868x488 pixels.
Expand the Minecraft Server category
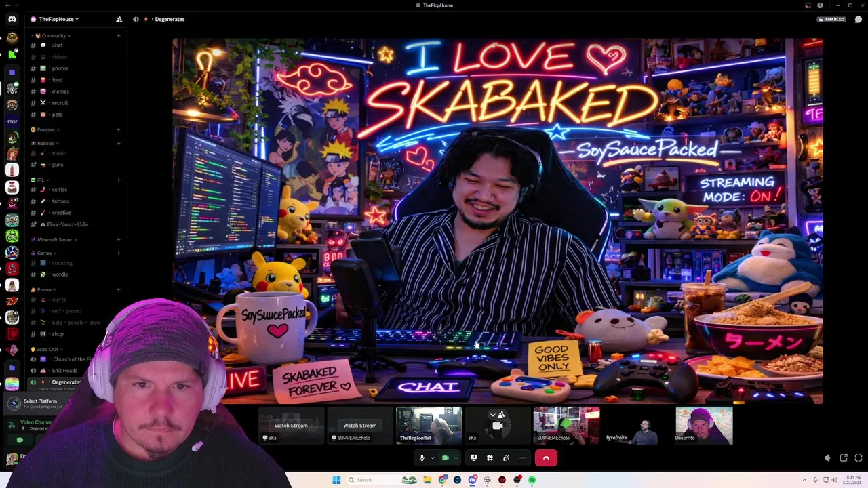[54, 239]
